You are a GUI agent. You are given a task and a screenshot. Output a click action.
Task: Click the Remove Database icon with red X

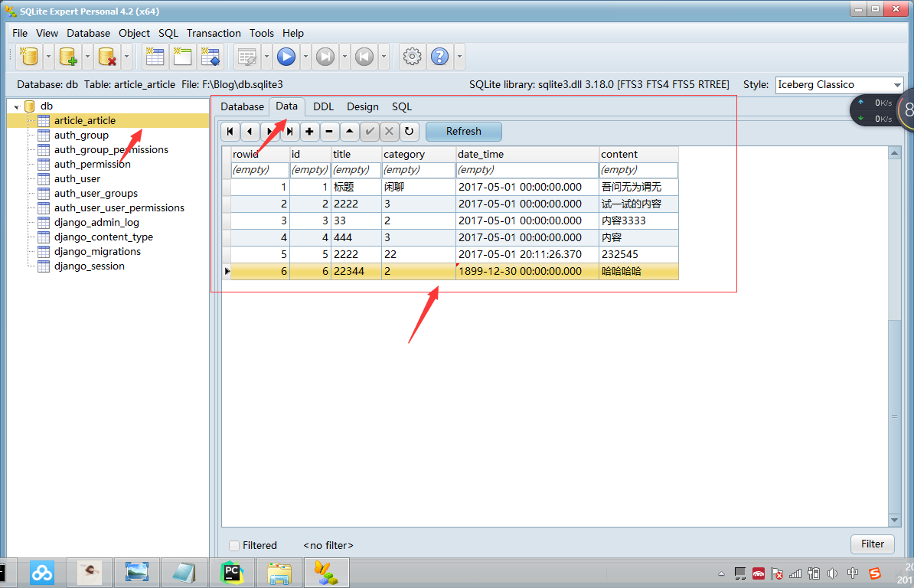coord(107,57)
